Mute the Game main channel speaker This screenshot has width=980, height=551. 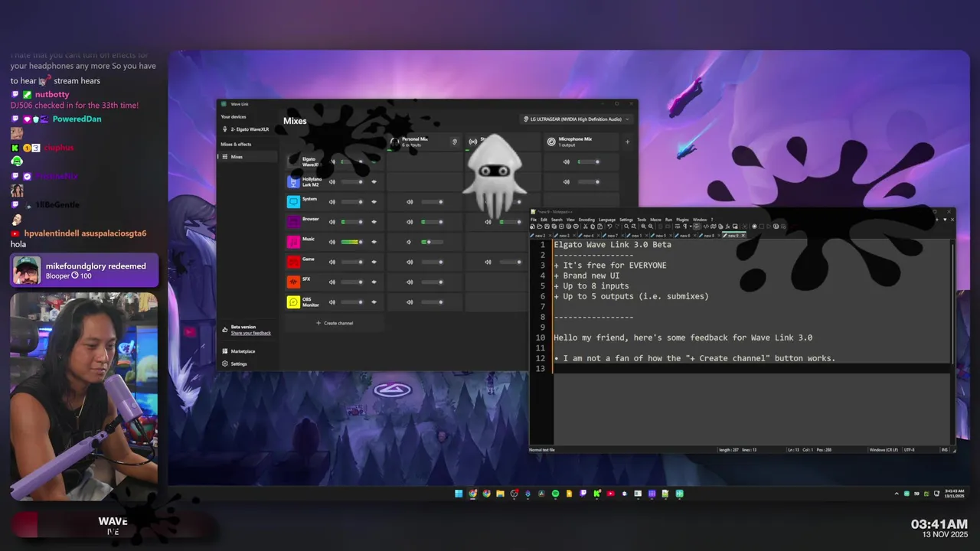tap(332, 262)
